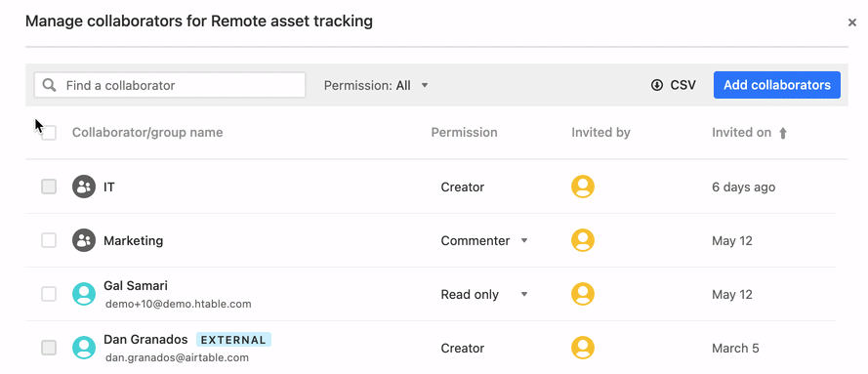Tick the Marketing row checkbox

(x=49, y=240)
